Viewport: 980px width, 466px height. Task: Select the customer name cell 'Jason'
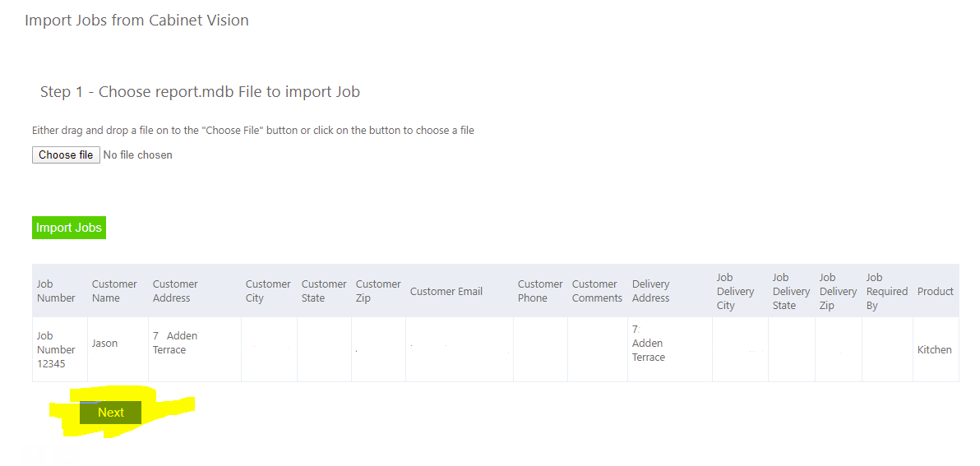pos(104,344)
